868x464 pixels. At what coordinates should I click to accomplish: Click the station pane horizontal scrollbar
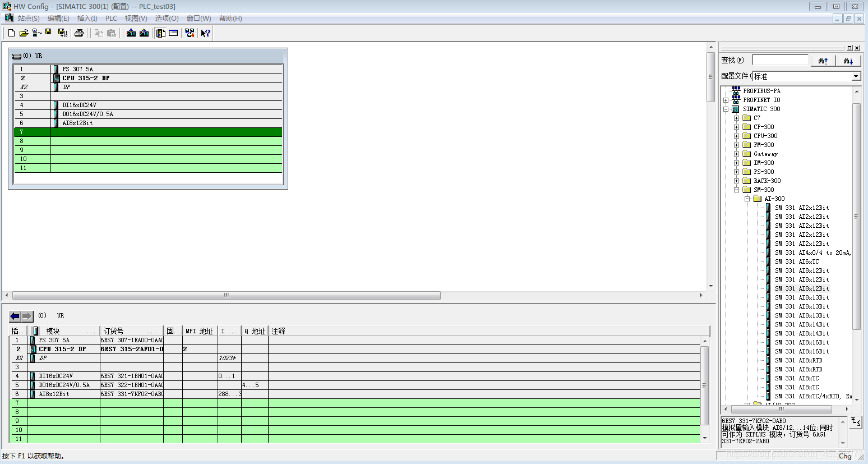coord(226,295)
